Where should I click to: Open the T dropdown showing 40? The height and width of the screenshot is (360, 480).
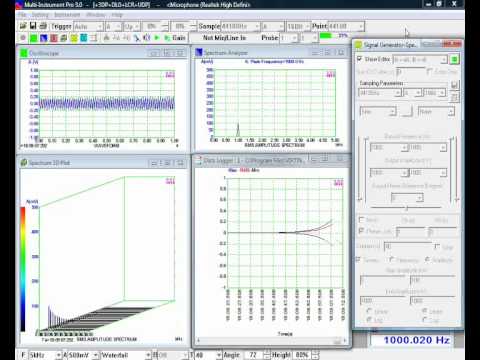coord(209,355)
